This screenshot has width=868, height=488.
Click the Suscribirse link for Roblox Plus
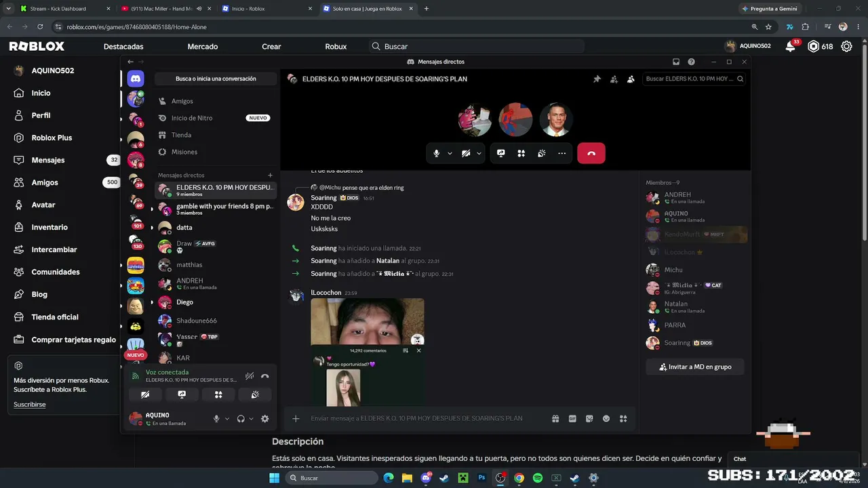coord(30,405)
